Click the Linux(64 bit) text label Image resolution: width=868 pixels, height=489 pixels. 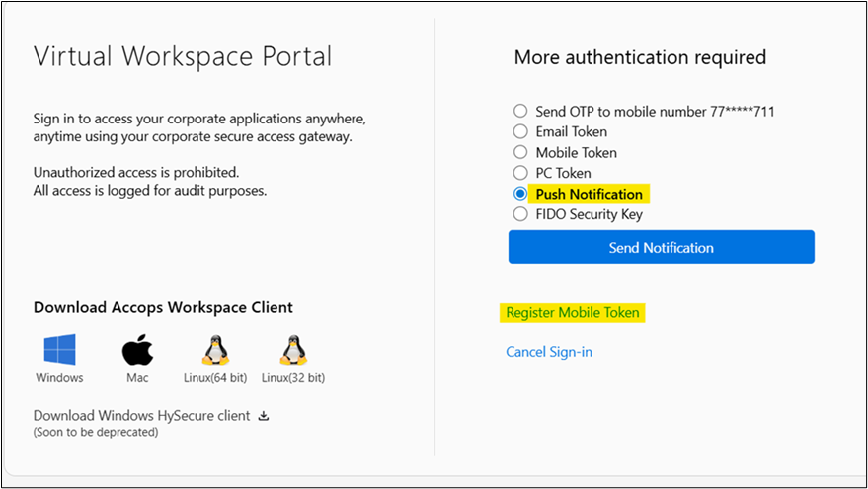[x=215, y=378]
